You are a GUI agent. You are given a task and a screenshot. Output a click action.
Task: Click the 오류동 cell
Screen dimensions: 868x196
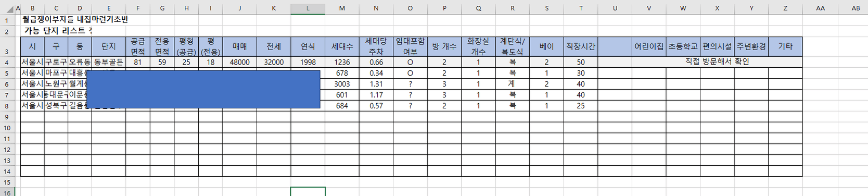click(80, 62)
